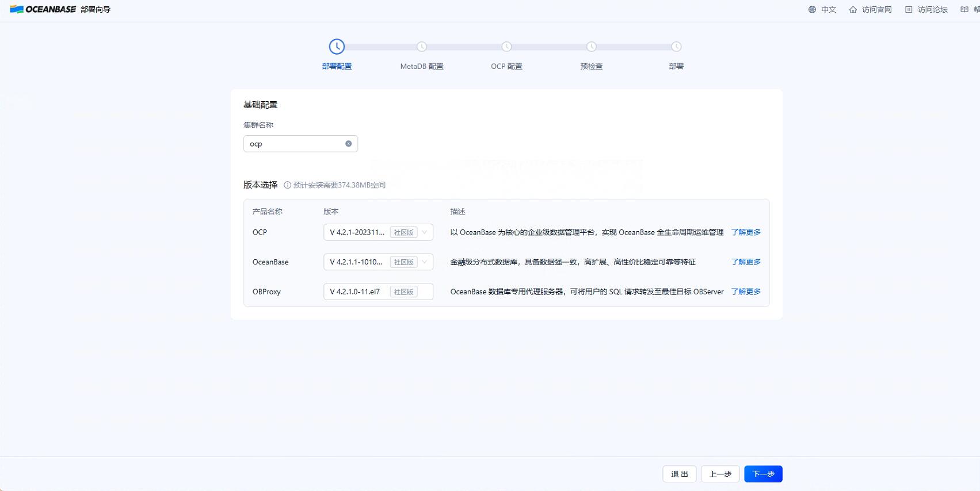Click the 预计安装需要374.38MB空间 text

pyautogui.click(x=340, y=185)
